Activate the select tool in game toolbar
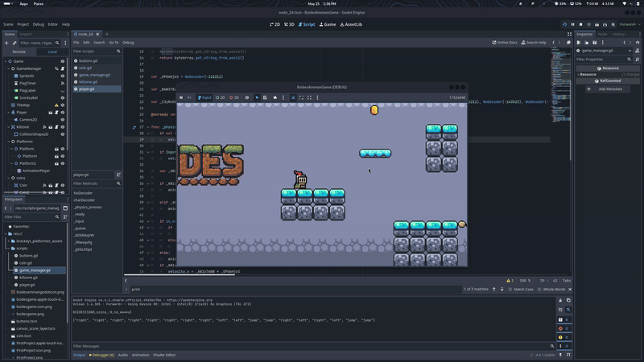 [x=257, y=97]
